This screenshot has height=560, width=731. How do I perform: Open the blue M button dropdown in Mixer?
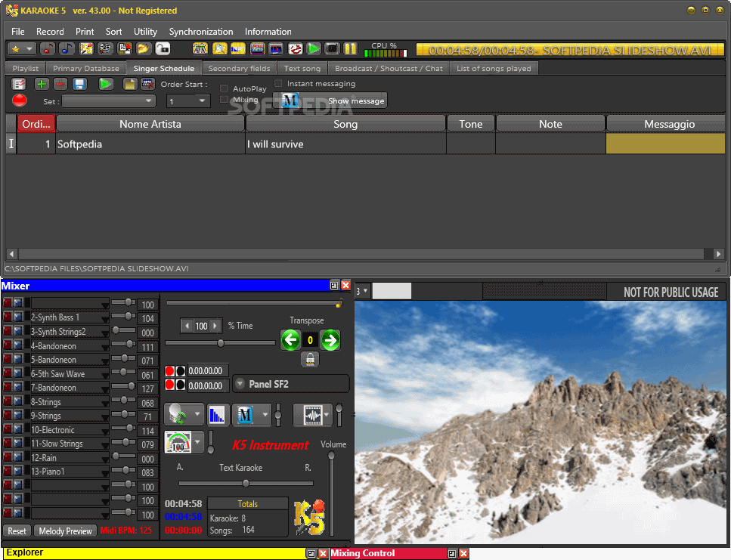(x=265, y=415)
